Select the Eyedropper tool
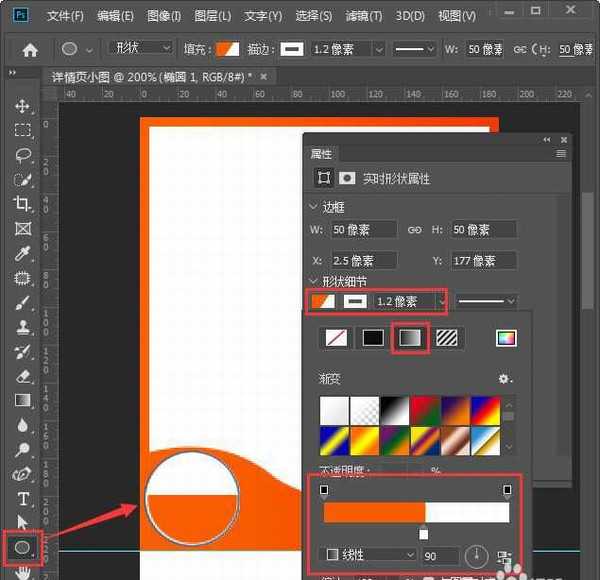This screenshot has width=600, height=580. 22,253
